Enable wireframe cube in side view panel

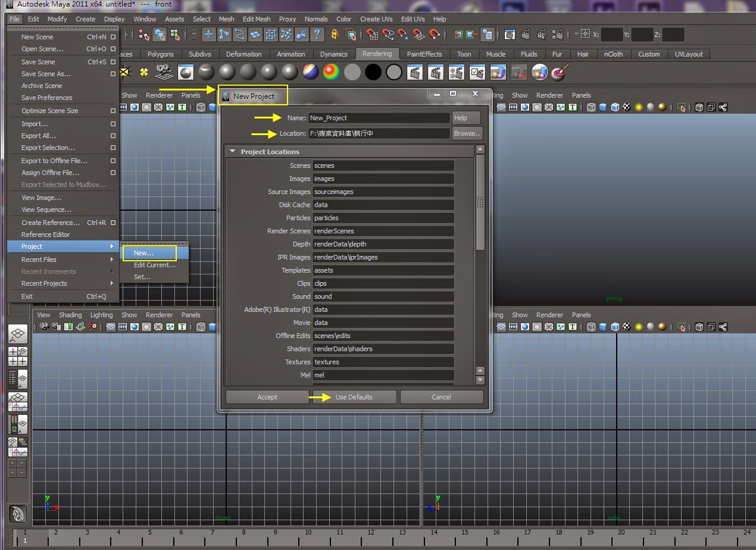[591, 327]
